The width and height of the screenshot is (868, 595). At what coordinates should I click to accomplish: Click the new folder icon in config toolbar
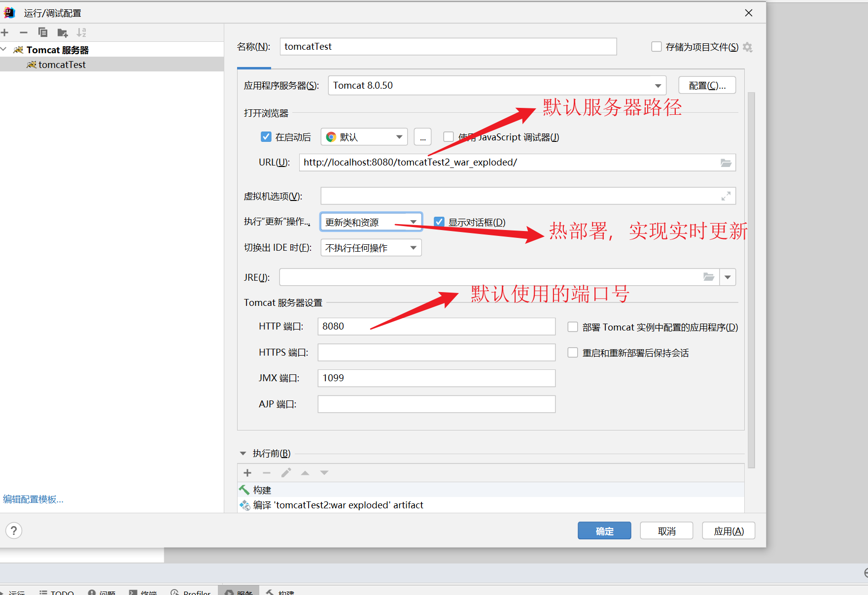tap(62, 33)
